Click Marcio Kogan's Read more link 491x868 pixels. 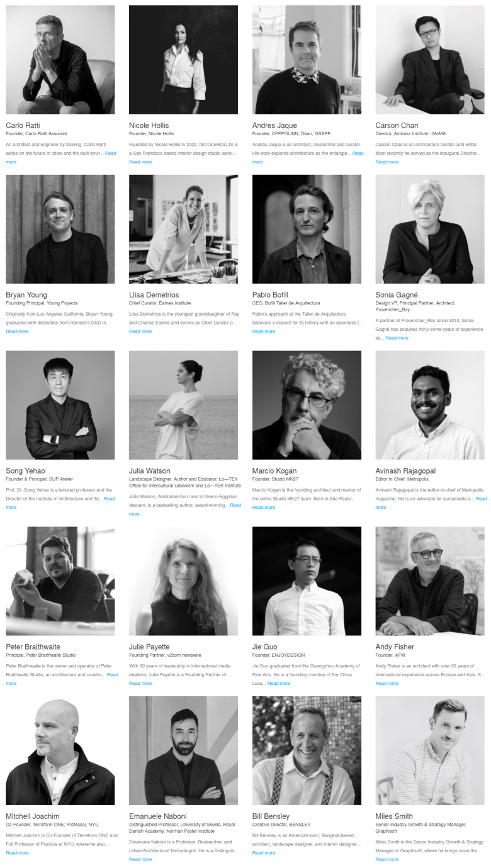(264, 508)
